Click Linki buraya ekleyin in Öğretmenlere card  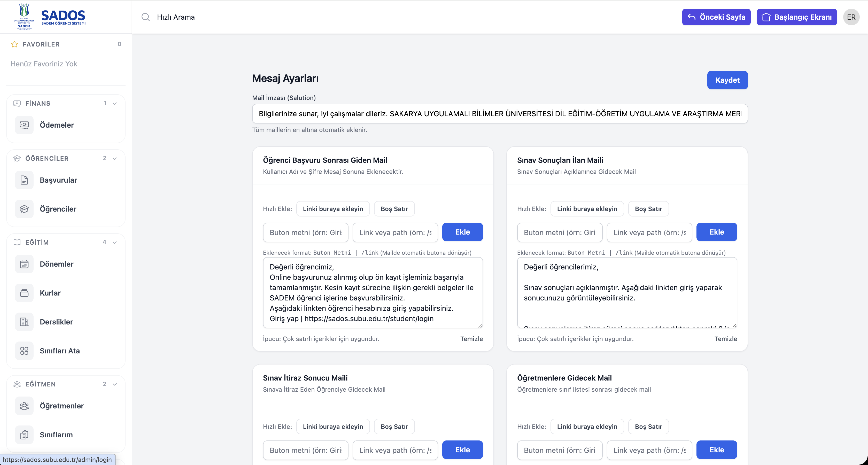(x=587, y=426)
